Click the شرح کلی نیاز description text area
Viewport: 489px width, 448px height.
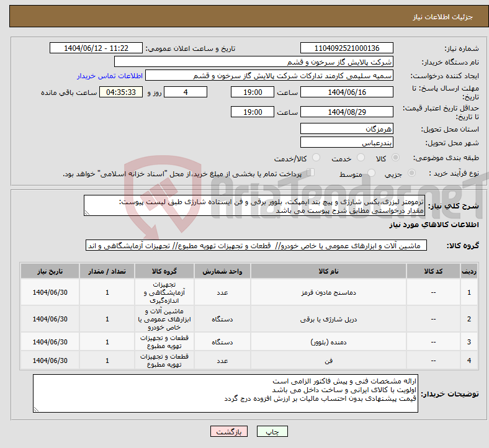pos(254,206)
